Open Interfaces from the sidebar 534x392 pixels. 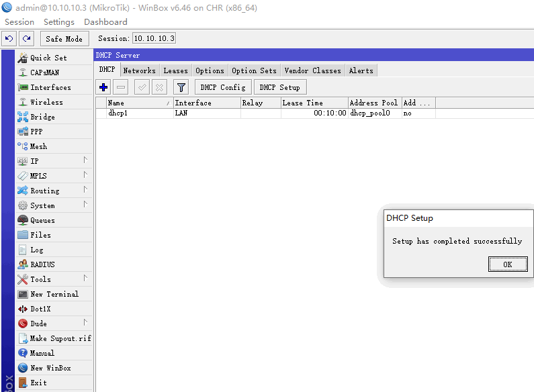pos(54,87)
